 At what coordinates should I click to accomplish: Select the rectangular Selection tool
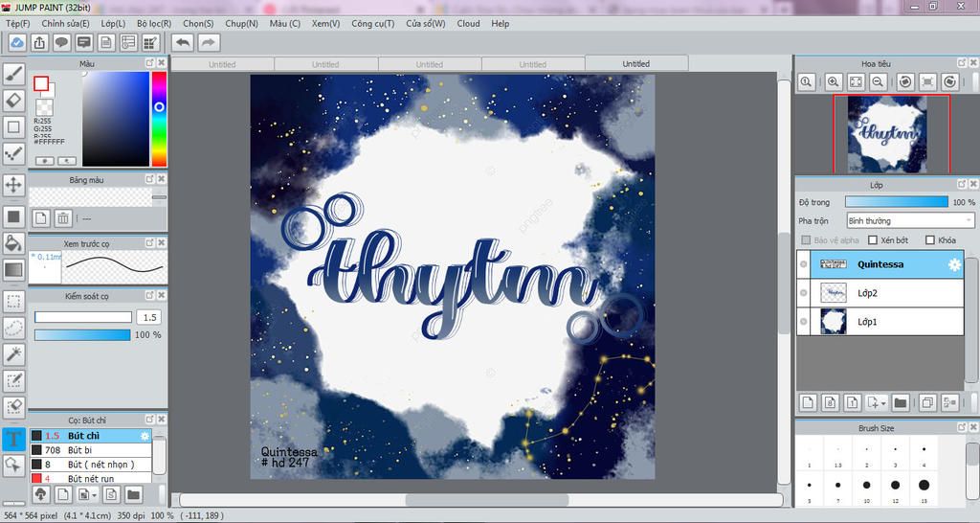coord(13,302)
